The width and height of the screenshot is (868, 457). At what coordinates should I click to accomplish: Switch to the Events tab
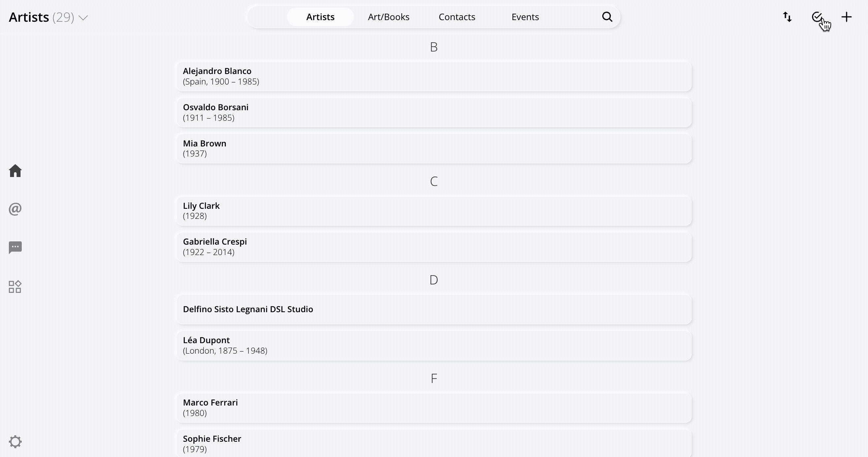(525, 17)
